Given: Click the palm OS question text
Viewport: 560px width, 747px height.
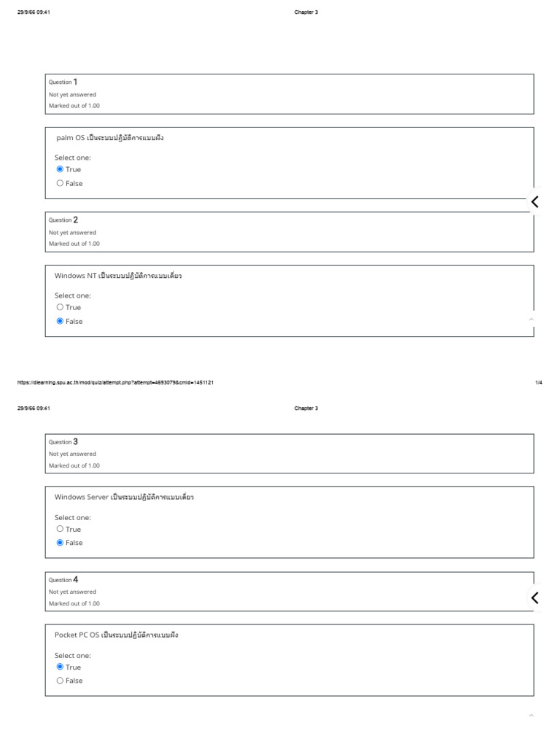Looking at the screenshot, I should coord(110,138).
